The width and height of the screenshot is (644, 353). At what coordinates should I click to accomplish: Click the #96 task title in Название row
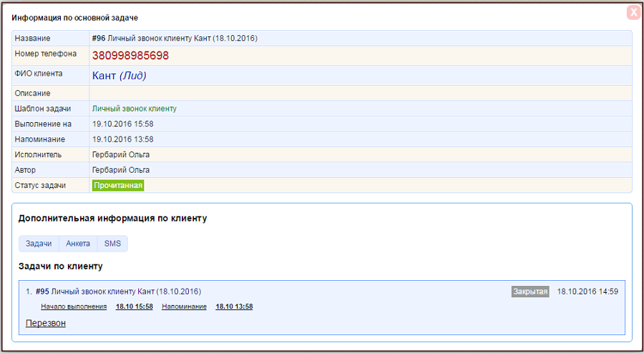[175, 38]
